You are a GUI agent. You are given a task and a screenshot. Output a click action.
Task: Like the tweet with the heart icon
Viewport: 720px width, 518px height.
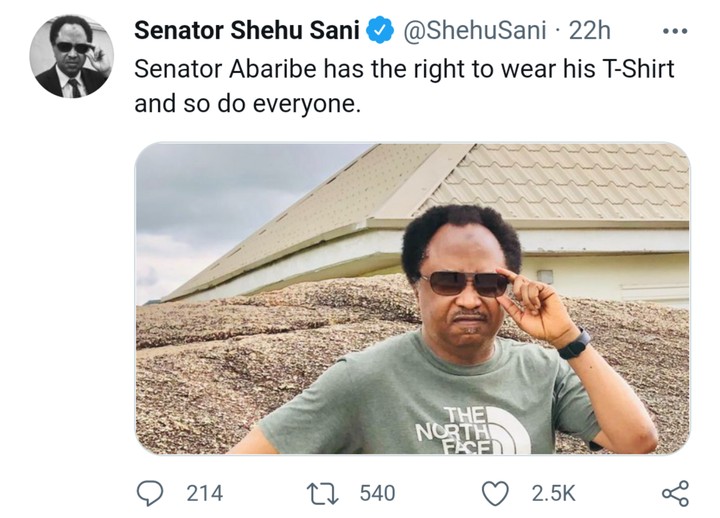point(496,492)
